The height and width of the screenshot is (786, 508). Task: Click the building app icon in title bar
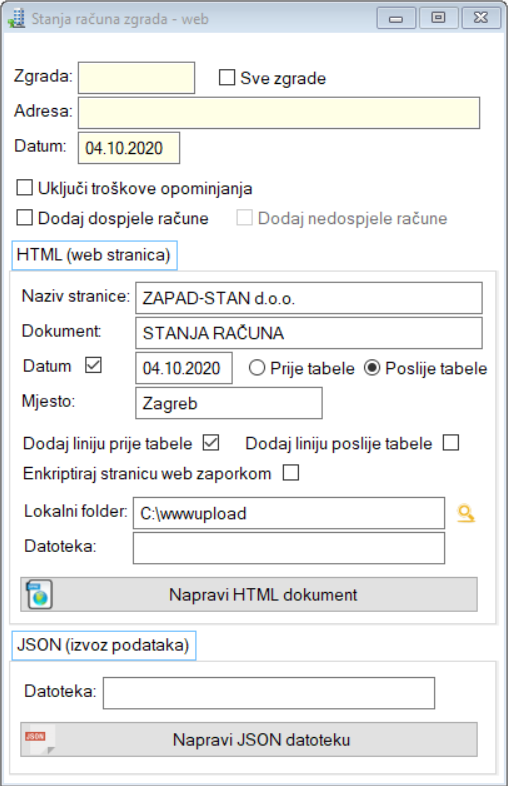tap(16, 19)
